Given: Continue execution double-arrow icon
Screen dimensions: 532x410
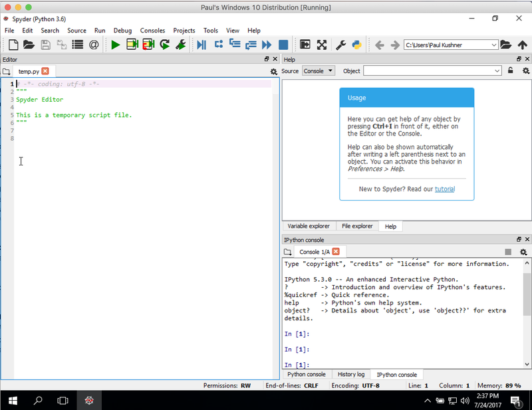Looking at the screenshot, I should coord(267,45).
